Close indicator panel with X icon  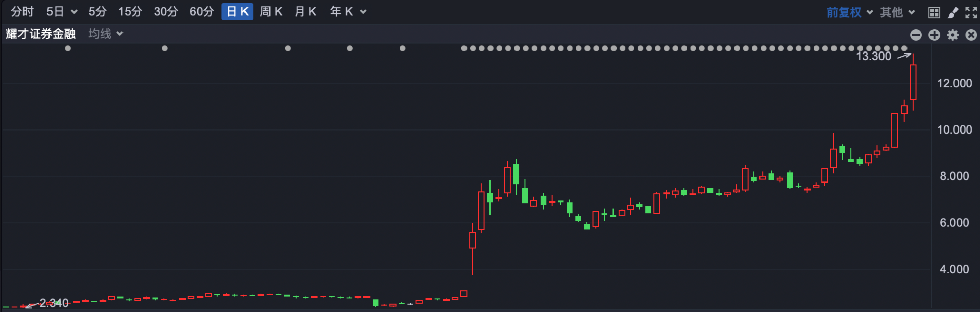[971, 35]
